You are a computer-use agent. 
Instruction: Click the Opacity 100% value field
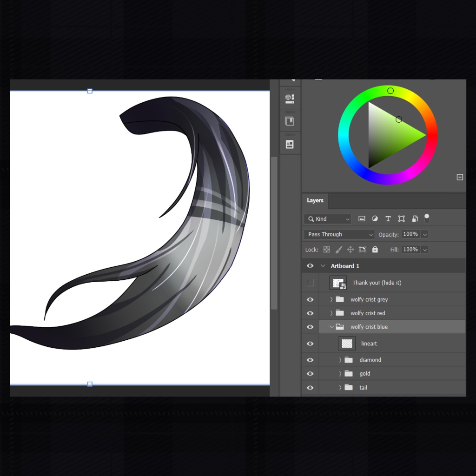pos(410,234)
